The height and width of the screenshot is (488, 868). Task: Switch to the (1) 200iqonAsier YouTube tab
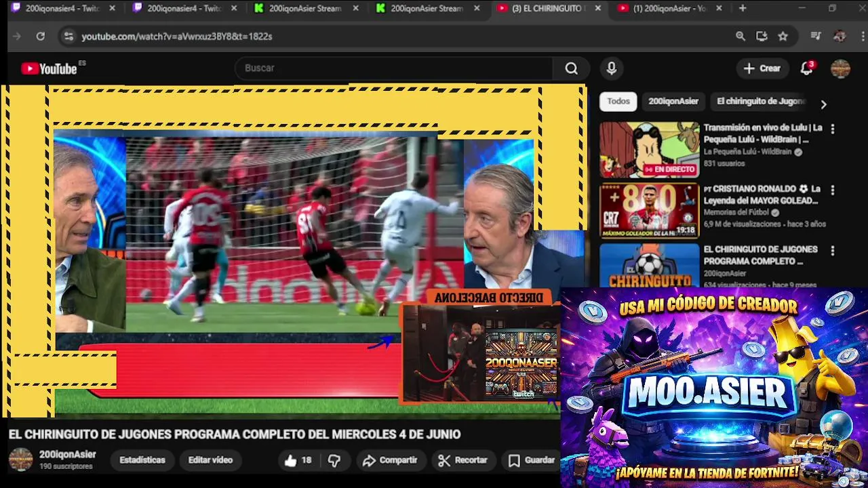pyautogui.click(x=668, y=9)
